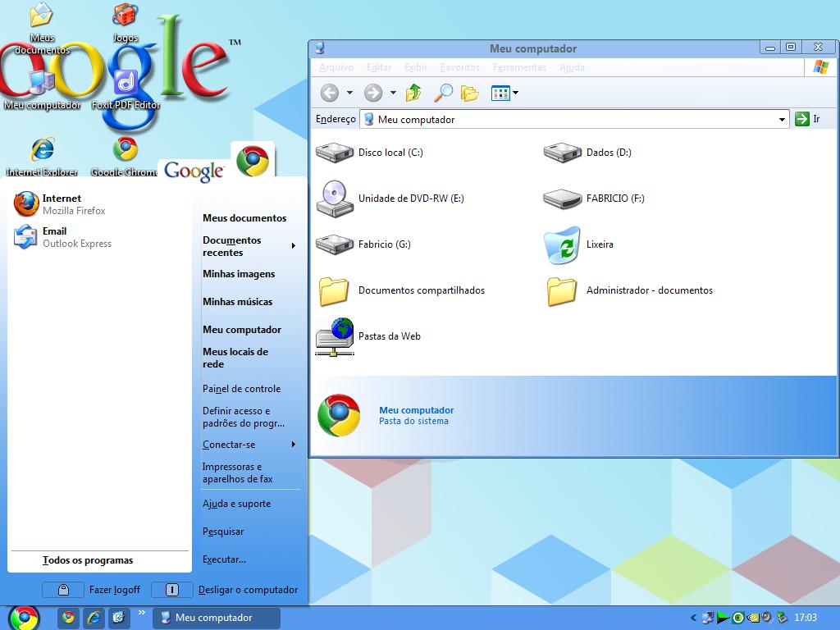The height and width of the screenshot is (630, 840).
Task: Click Pesquisar in start menu
Action: [x=223, y=532]
